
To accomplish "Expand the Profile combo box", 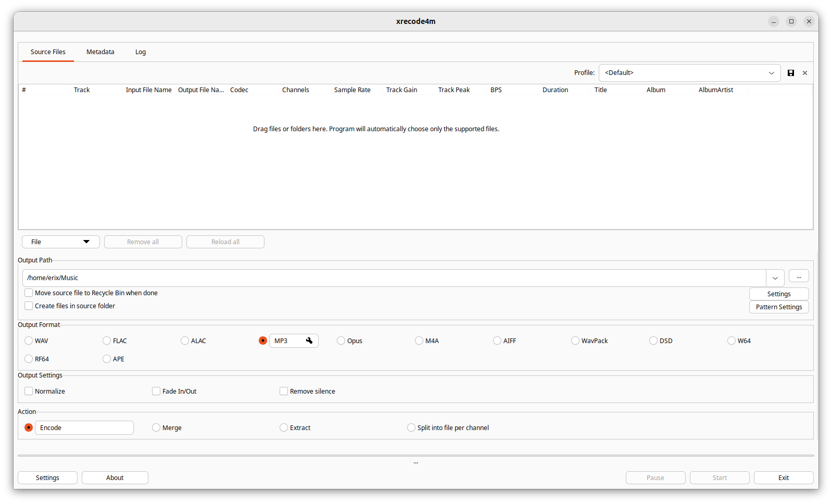I will pos(689,73).
